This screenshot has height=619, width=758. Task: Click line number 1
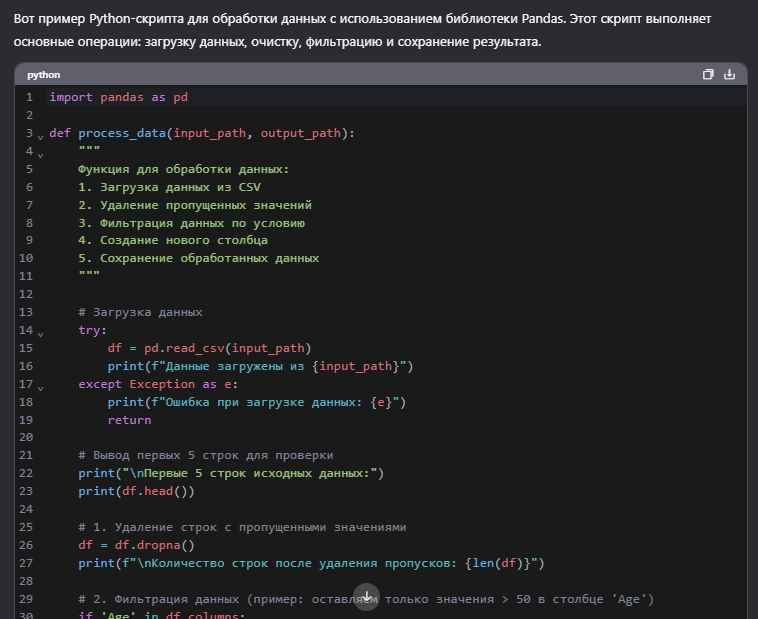coord(29,97)
